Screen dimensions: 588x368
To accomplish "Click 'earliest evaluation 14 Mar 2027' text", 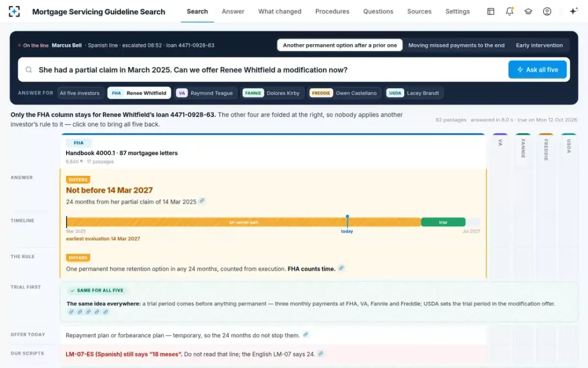I will tap(103, 239).
